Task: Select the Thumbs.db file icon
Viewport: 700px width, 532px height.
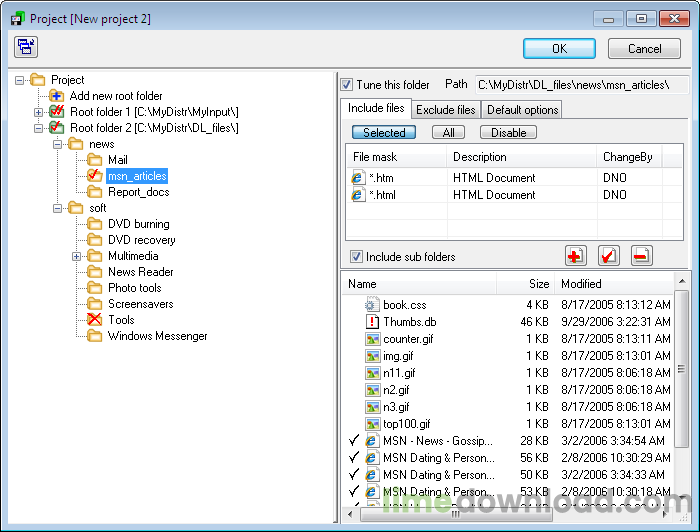Action: tap(372, 322)
